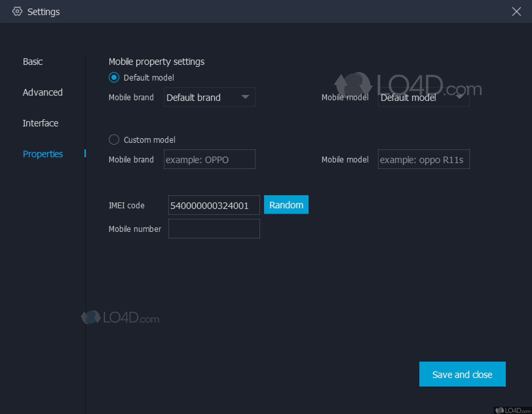The image size is (532, 414).
Task: Click the Mobile property settings heading
Action: pyautogui.click(x=156, y=62)
